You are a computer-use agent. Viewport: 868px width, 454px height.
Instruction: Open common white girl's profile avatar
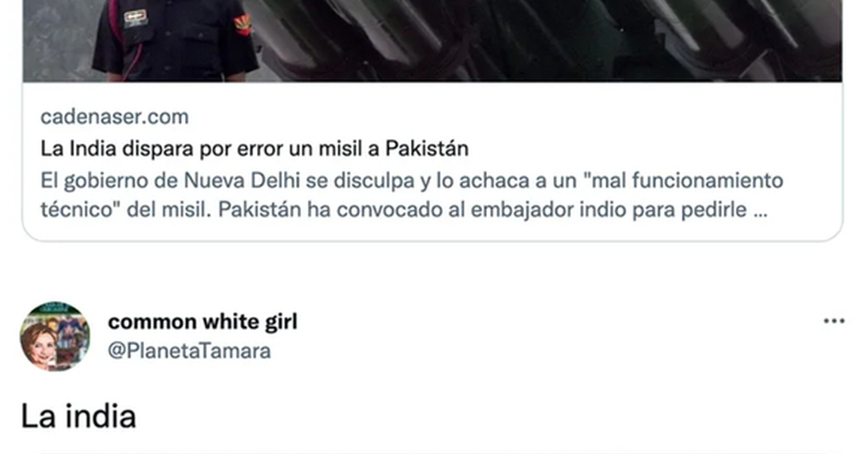55,336
